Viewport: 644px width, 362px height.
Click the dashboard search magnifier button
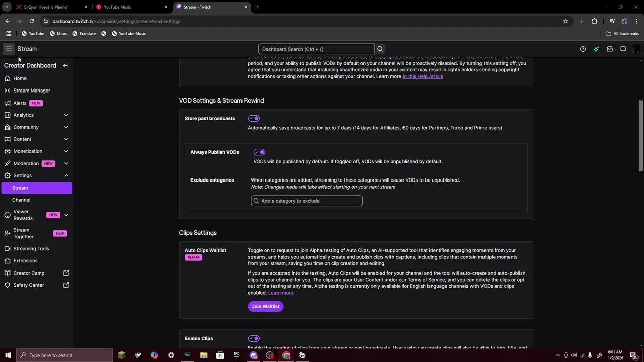(x=380, y=49)
